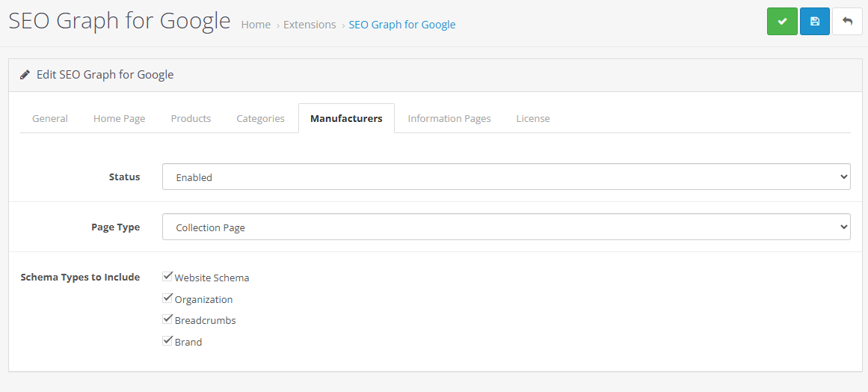Open the Information Pages tab
Image resolution: width=868 pixels, height=392 pixels.
tap(449, 118)
